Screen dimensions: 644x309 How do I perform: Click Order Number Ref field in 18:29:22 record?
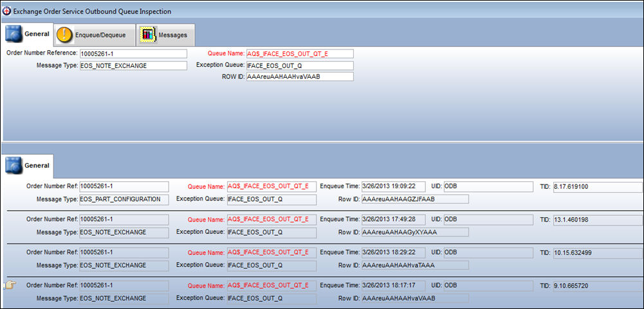(124, 252)
